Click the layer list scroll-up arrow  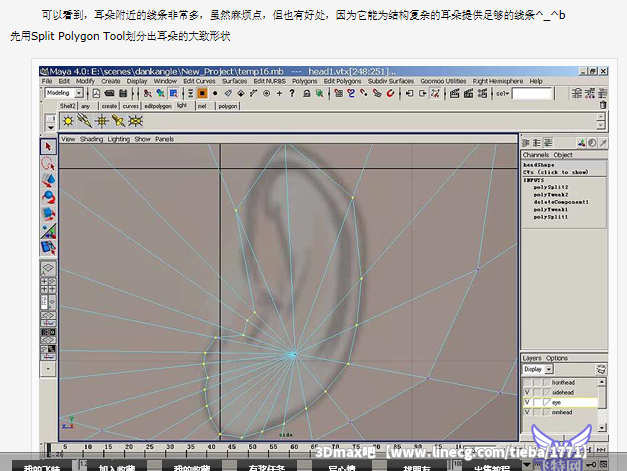tap(602, 382)
